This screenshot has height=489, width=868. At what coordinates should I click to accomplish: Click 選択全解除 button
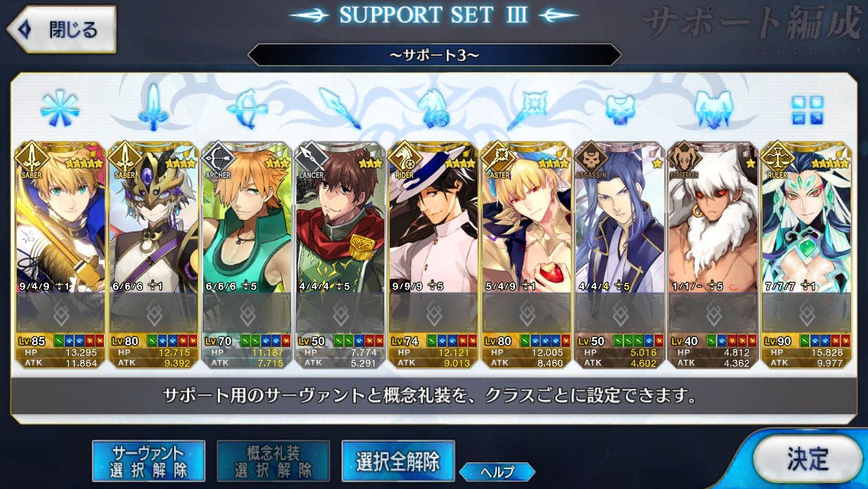click(x=398, y=461)
